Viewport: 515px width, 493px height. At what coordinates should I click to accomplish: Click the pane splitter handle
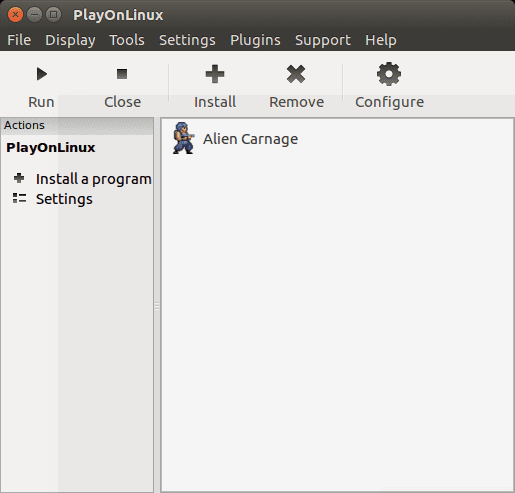pyautogui.click(x=157, y=305)
